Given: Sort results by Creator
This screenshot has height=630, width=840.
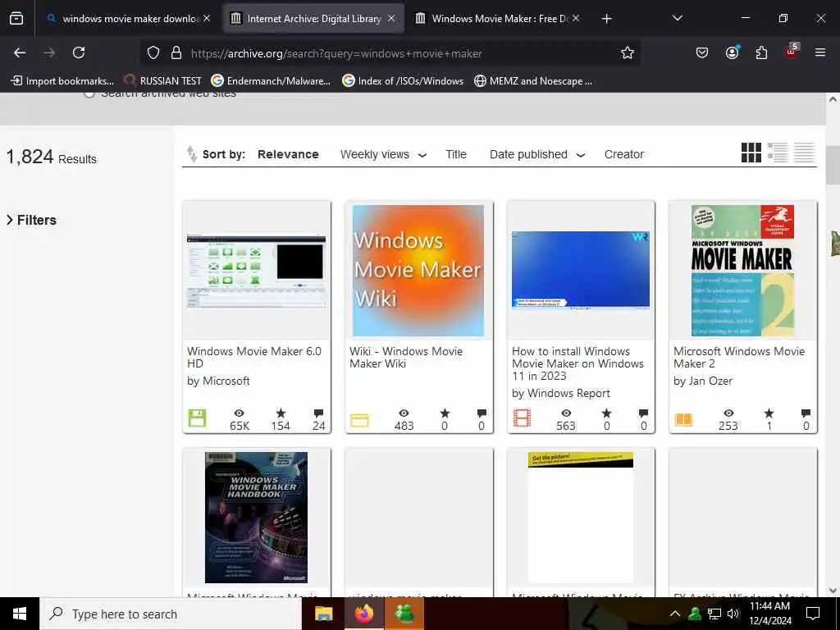Looking at the screenshot, I should (x=623, y=154).
